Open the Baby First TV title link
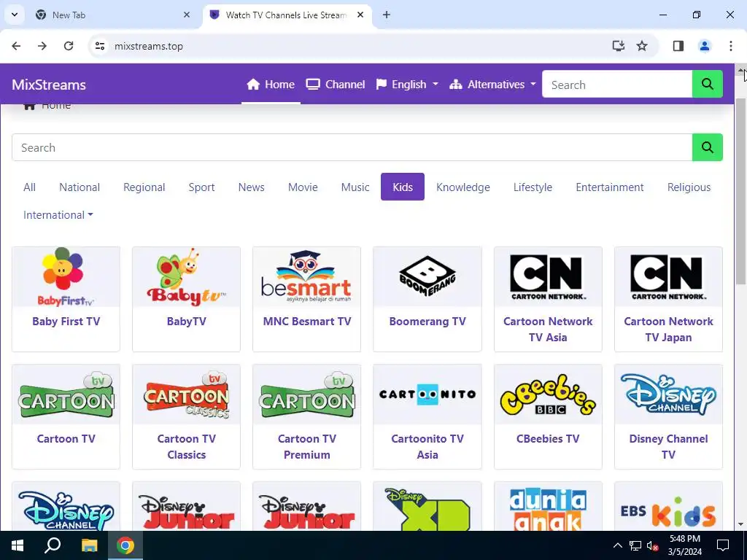This screenshot has width=747, height=560. (66, 322)
